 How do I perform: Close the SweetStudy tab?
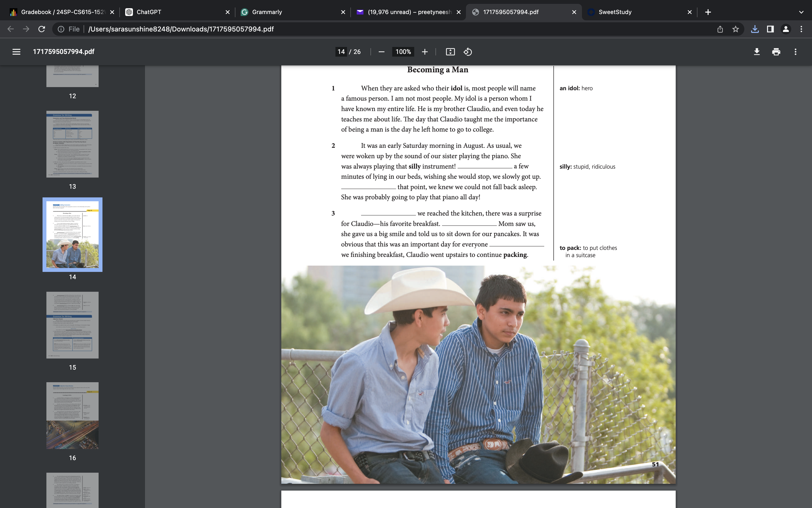point(689,12)
